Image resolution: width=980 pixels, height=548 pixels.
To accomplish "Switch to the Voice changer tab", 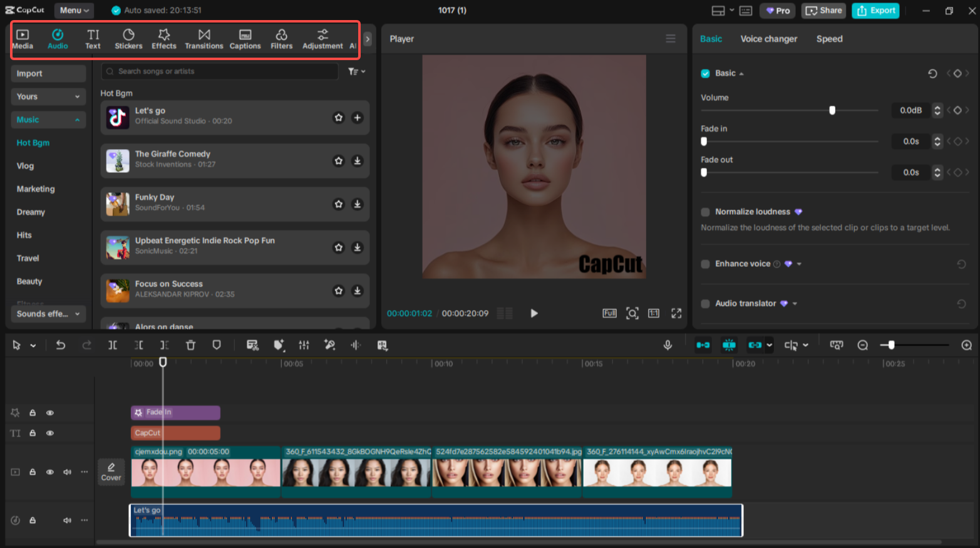I will click(x=768, y=39).
